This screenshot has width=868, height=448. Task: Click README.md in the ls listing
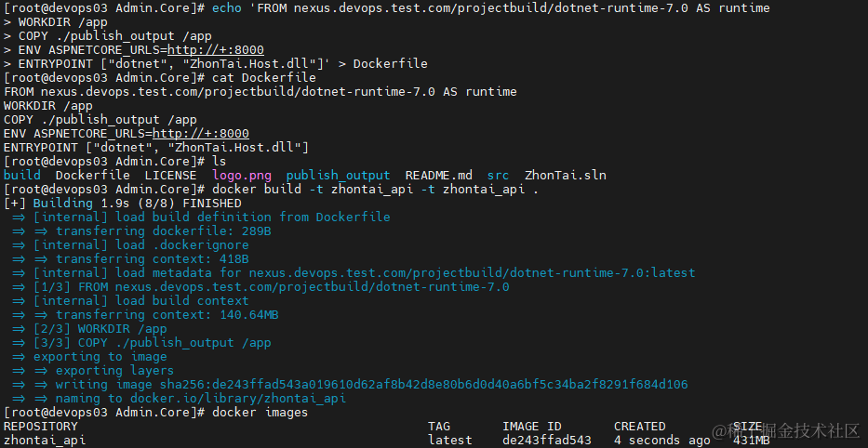438,176
